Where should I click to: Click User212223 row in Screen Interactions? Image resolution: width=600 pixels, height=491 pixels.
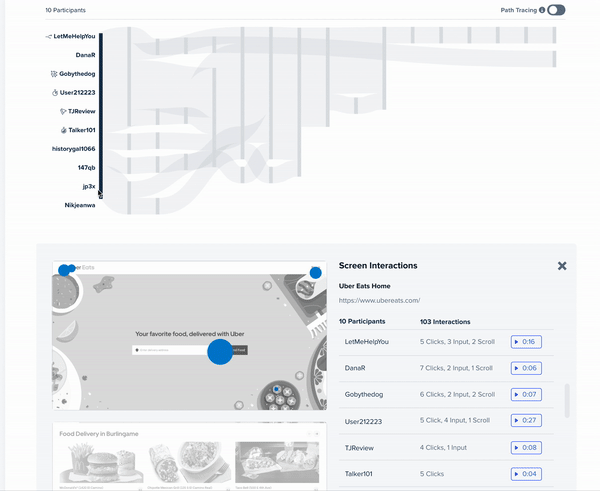pyautogui.click(x=446, y=421)
